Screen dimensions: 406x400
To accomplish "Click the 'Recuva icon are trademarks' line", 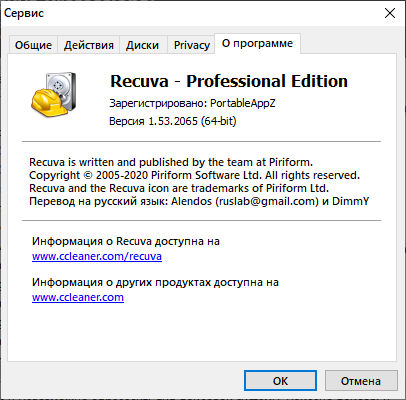I will click(179, 188).
